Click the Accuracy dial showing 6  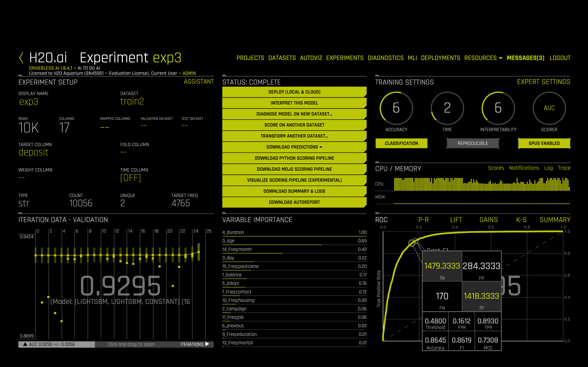[396, 108]
